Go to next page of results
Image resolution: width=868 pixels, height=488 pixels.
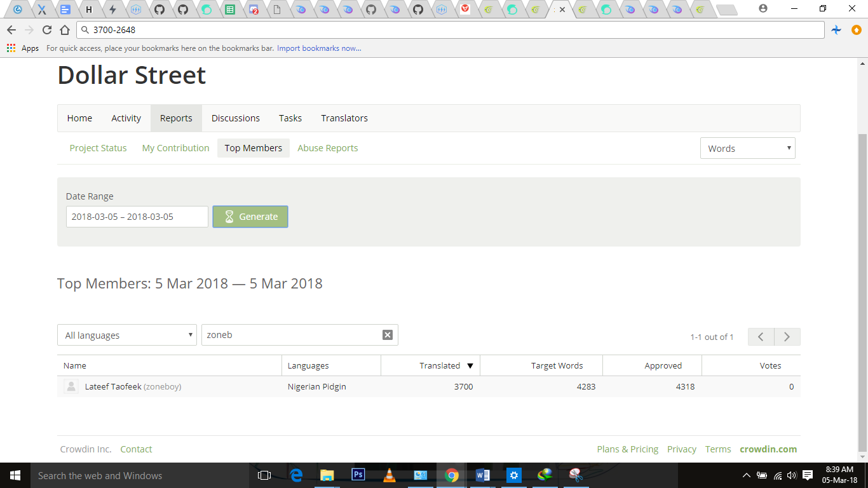(x=787, y=337)
